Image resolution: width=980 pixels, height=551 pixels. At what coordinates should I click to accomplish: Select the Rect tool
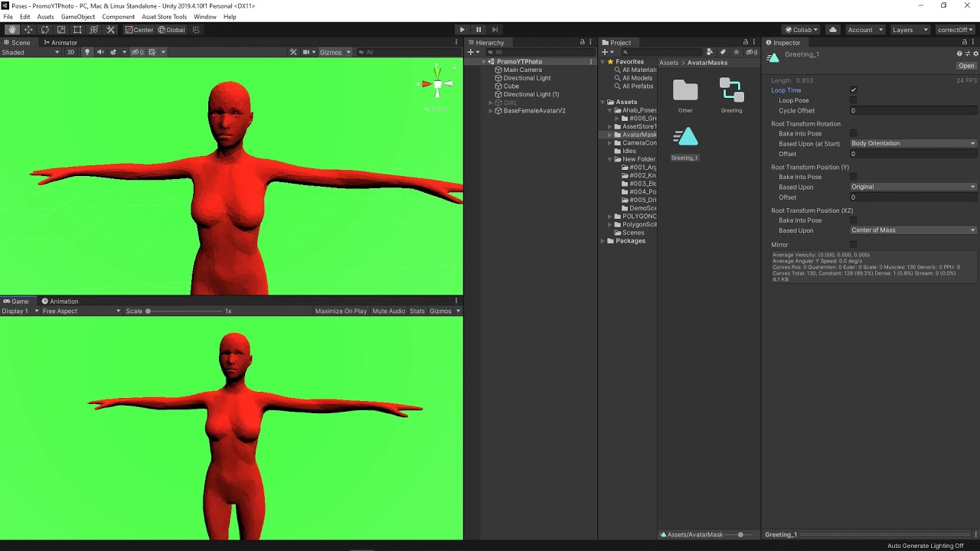click(77, 30)
